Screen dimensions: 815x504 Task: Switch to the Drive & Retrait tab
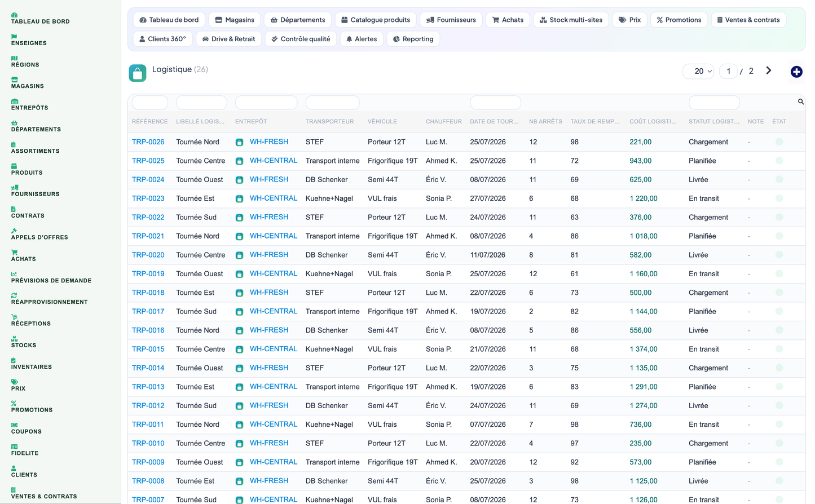[x=228, y=39]
